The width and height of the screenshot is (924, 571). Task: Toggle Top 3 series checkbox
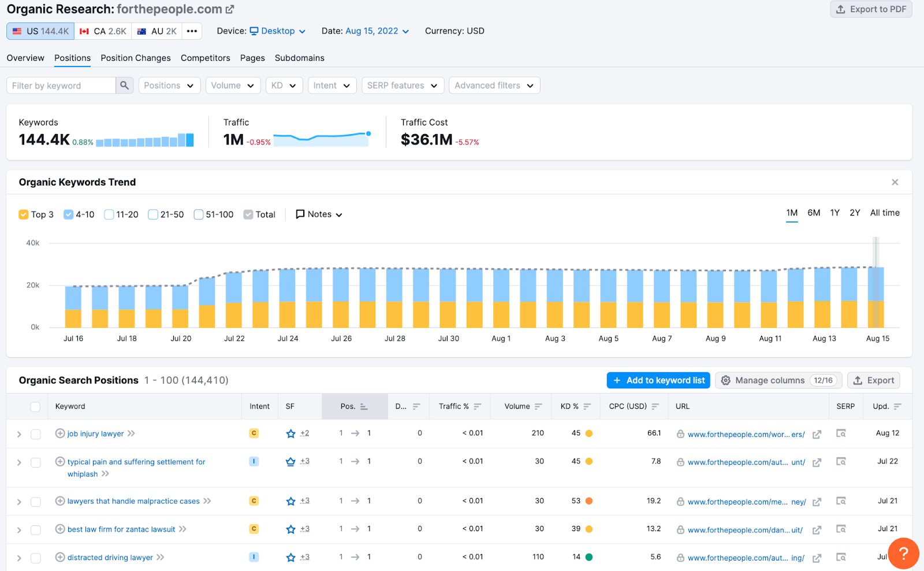pos(24,214)
